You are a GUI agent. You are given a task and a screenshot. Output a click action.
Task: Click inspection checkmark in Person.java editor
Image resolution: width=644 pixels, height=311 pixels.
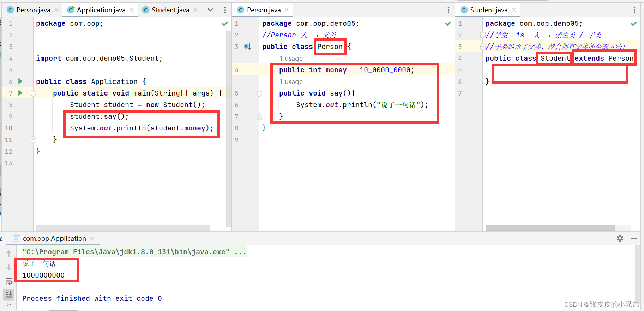point(448,24)
